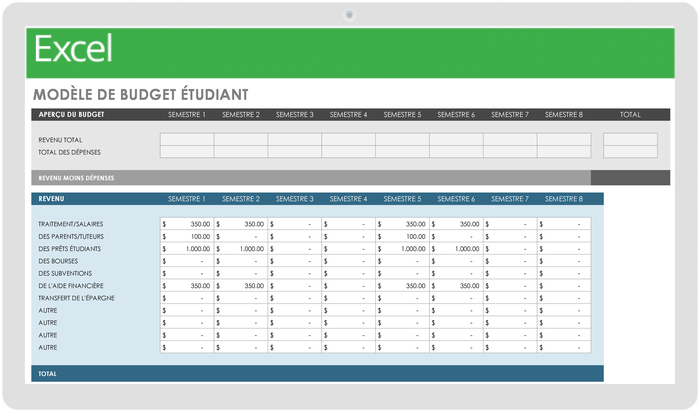The image size is (700, 412).
Task: Select the Modèle de Budget Étudiant title
Action: pyautogui.click(x=141, y=94)
